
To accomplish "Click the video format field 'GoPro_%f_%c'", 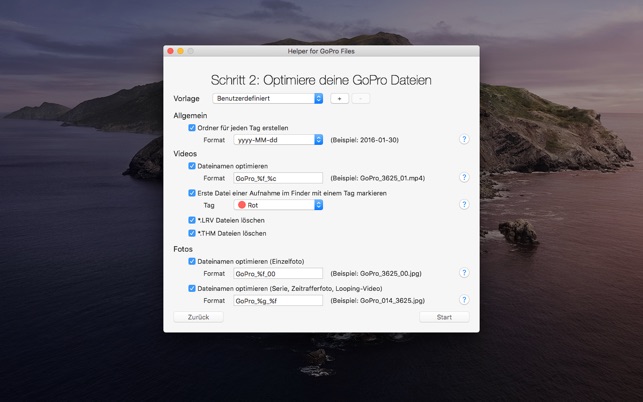I will pyautogui.click(x=278, y=178).
